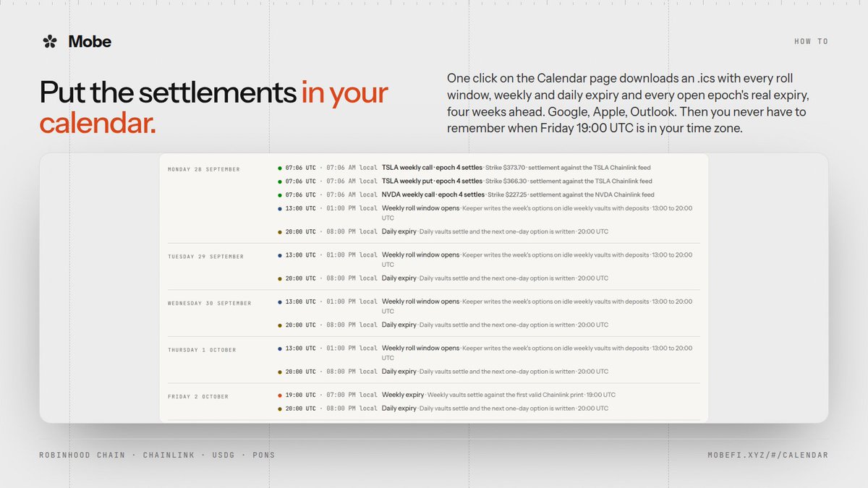Click the blue dot for Monday's roll window
The width and height of the screenshot is (868, 488).
point(280,208)
